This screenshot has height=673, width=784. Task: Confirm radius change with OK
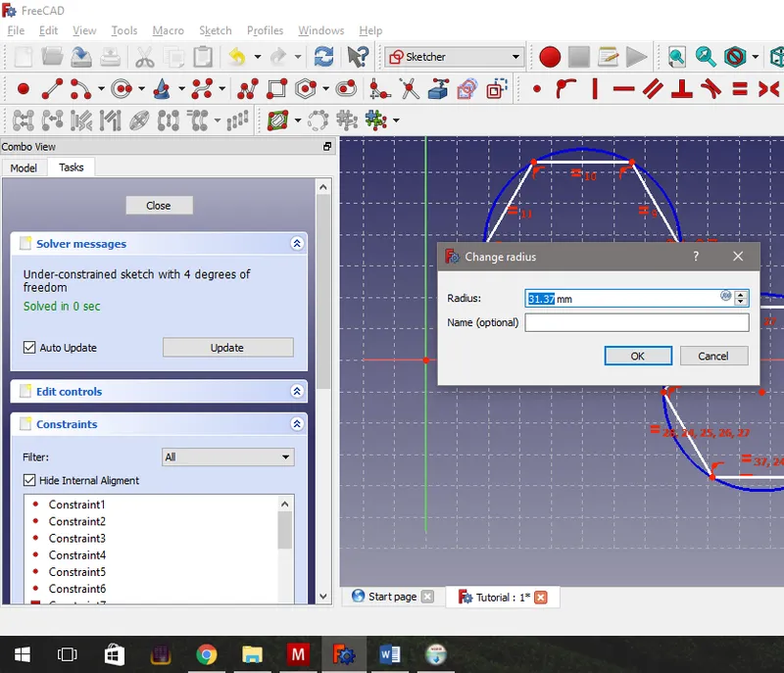[x=638, y=356]
